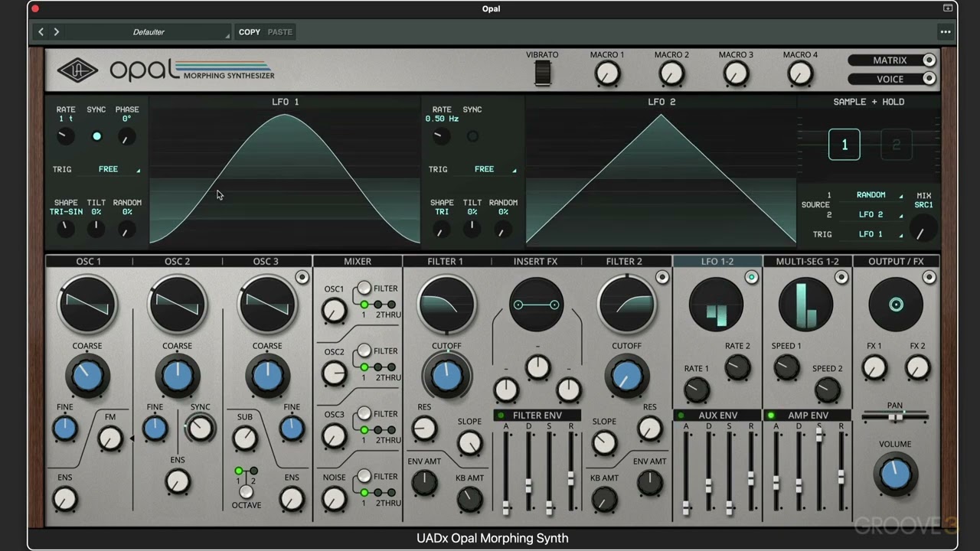Click the COPY button
The image size is (980, 551).
pos(250,32)
